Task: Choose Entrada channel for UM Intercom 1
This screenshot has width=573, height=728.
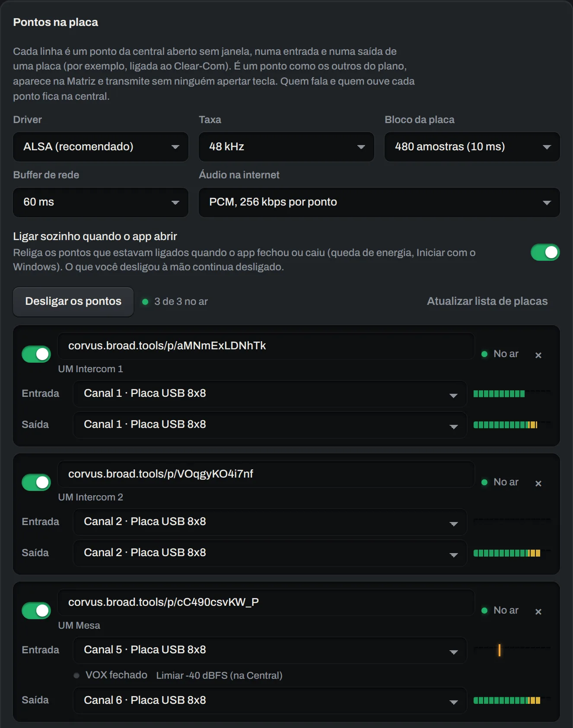Action: [270, 393]
